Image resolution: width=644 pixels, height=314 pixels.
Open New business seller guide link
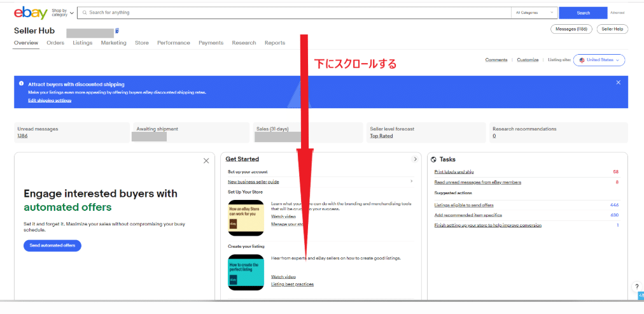click(253, 182)
